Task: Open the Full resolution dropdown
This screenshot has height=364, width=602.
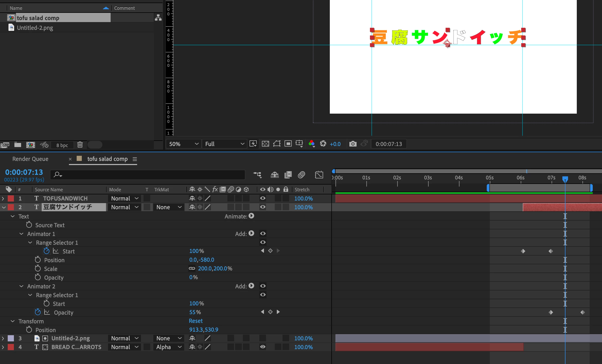Action: point(224,144)
